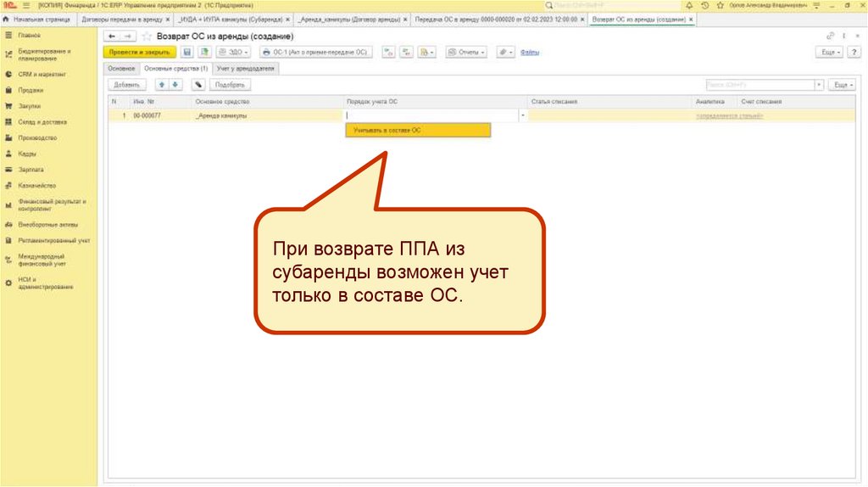Add document to favorites with star icon
This screenshot has height=487, width=868.
tap(147, 36)
